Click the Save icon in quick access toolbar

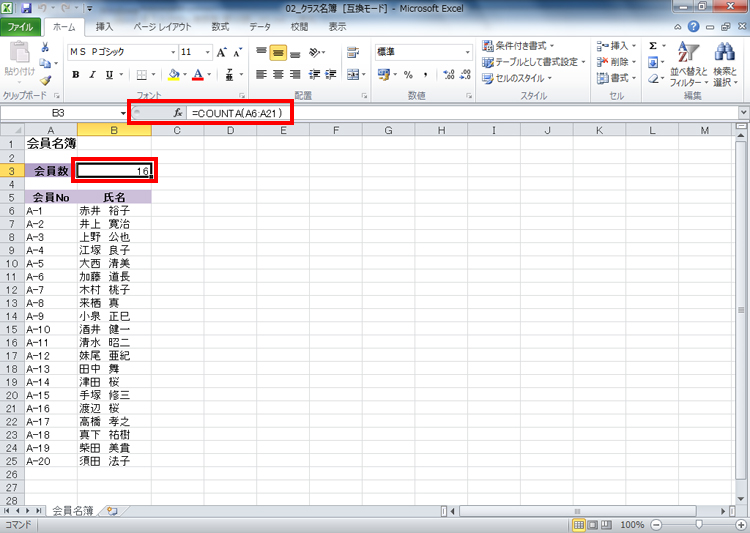click(26, 8)
